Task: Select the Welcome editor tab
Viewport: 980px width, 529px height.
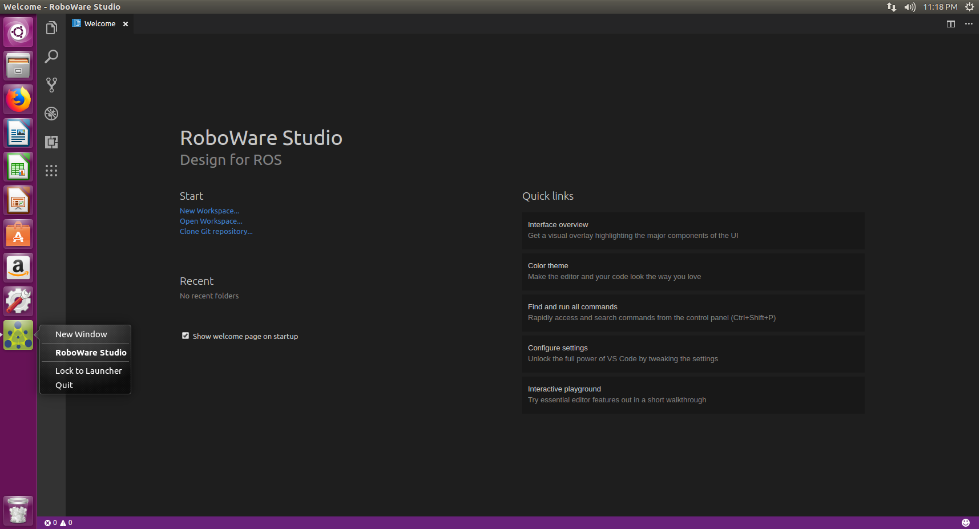Action: (100, 24)
